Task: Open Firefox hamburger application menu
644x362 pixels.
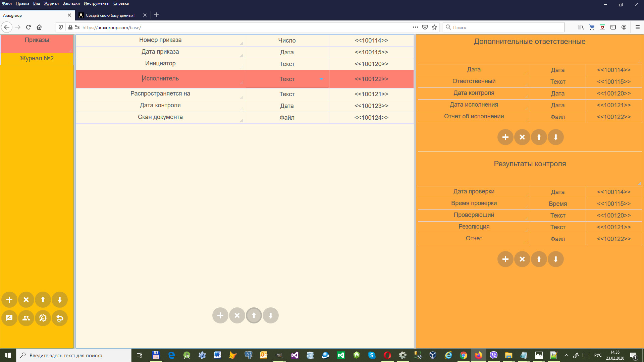Action: point(637,27)
